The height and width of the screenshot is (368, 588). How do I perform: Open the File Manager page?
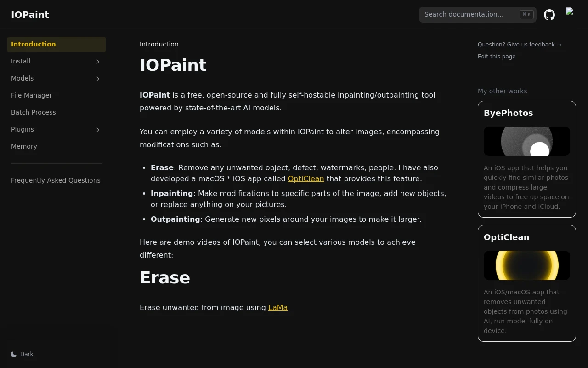[31, 95]
